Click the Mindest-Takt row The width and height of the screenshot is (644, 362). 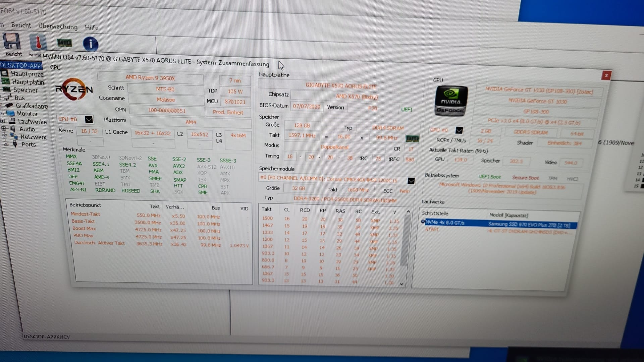(160, 216)
